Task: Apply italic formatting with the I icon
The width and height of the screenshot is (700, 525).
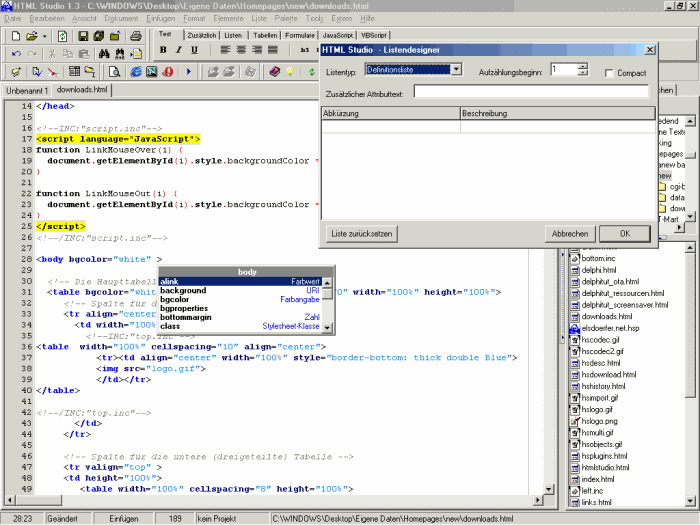Action: pos(179,50)
